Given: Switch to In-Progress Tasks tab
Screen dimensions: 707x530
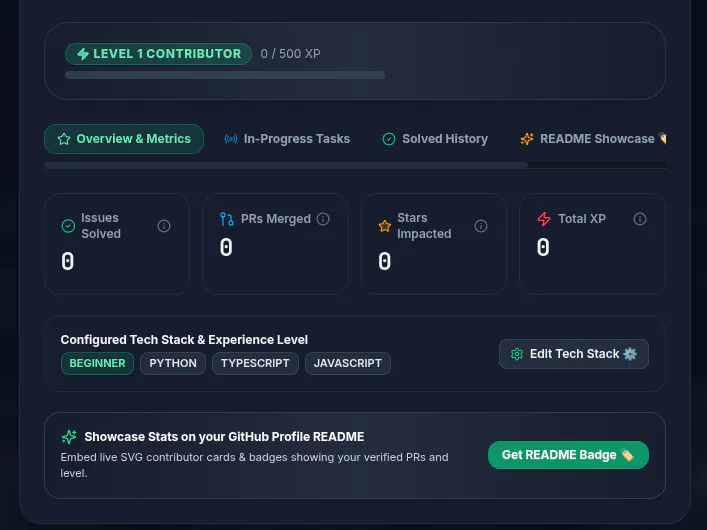Looking at the screenshot, I should tap(287, 139).
